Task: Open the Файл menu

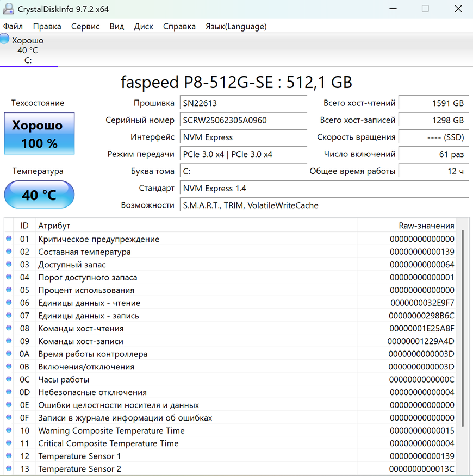Action: pyautogui.click(x=13, y=26)
